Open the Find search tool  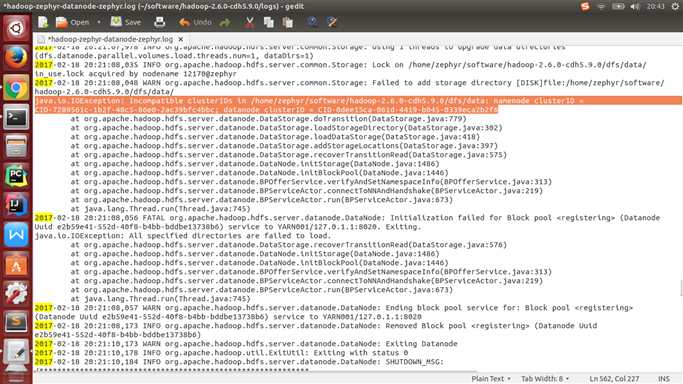312,22
